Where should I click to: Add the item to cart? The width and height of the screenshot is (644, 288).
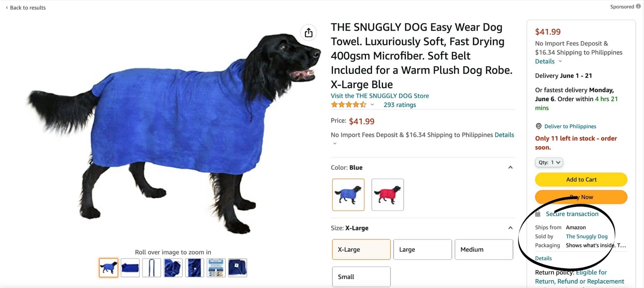581,180
